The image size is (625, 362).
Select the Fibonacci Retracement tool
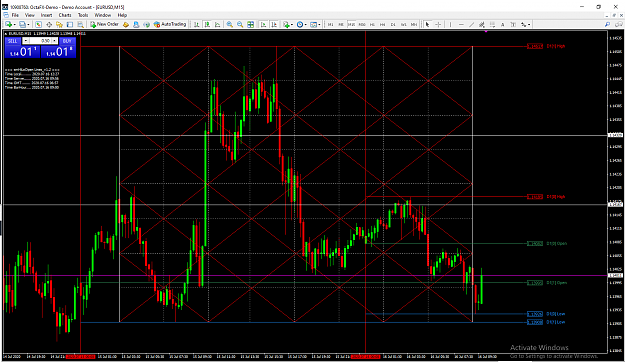pyautogui.click(x=492, y=25)
